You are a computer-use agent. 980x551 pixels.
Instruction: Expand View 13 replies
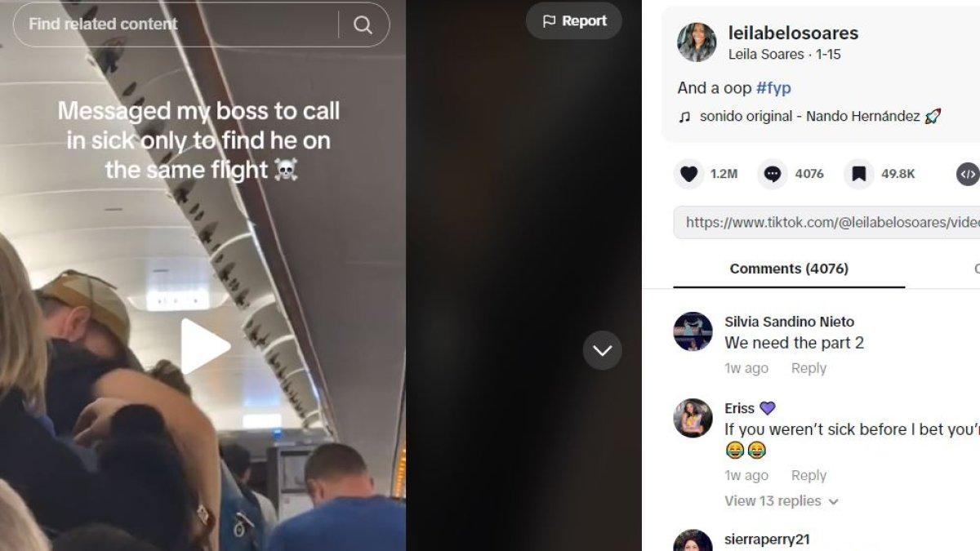point(782,501)
